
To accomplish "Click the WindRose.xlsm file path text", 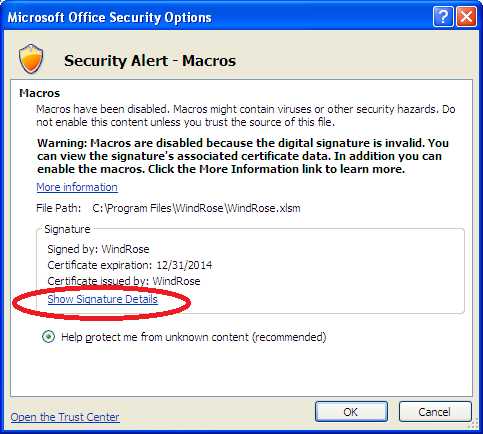I will [196, 208].
